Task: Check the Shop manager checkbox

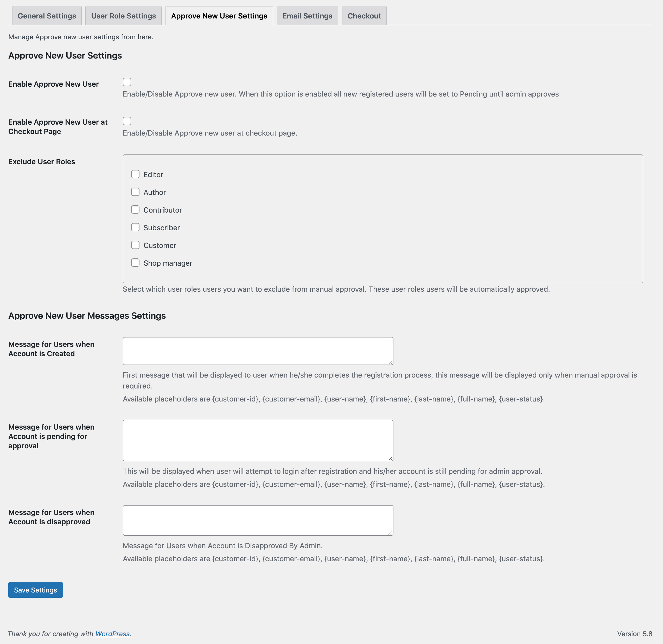Action: 135,263
